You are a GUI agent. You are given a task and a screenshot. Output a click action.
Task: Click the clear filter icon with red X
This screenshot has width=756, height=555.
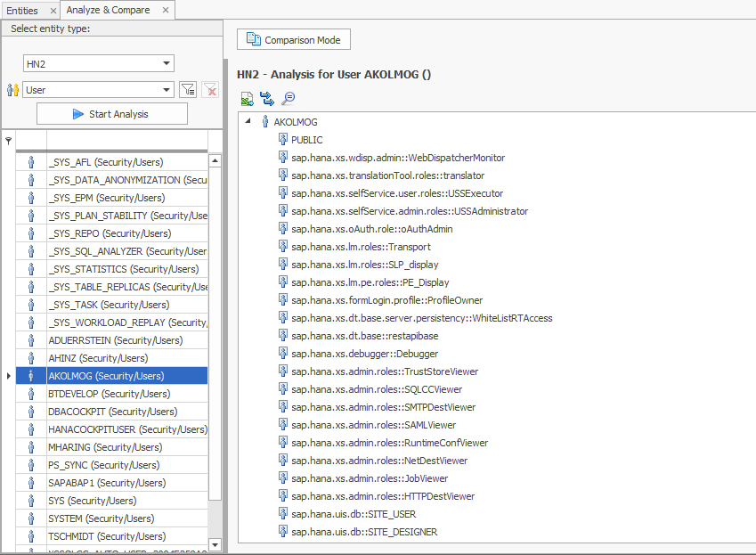pos(210,89)
